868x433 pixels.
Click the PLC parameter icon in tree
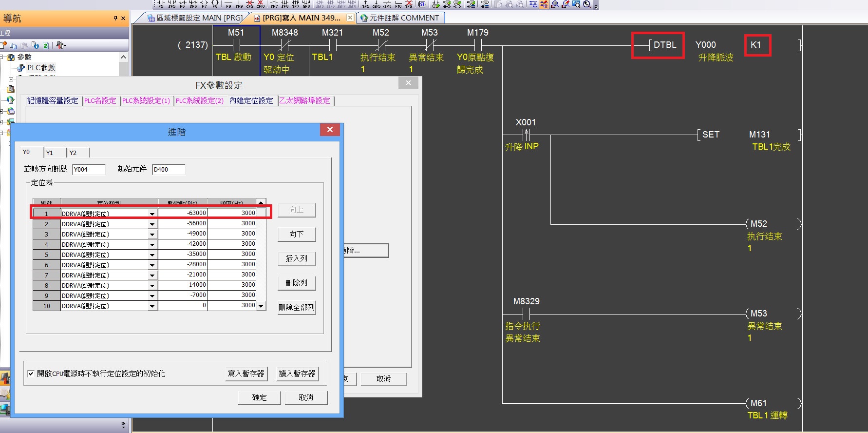(x=21, y=68)
